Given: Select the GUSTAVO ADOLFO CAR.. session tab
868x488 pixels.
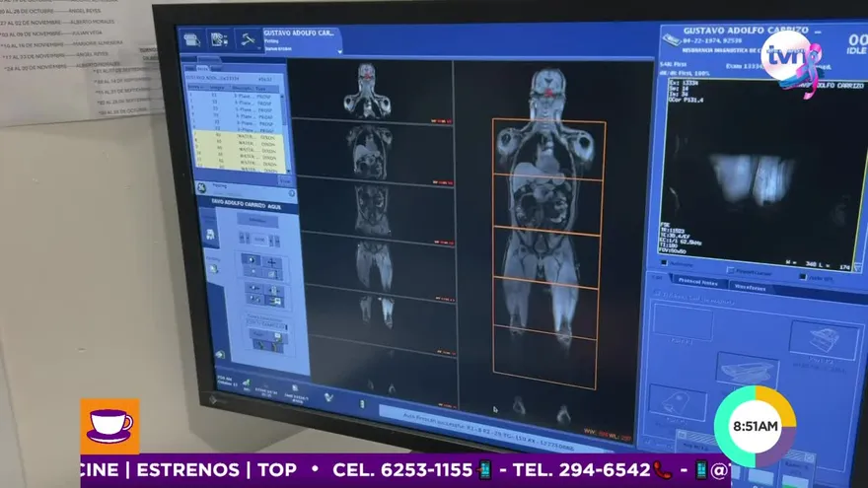Looking at the screenshot, I should (301, 40).
